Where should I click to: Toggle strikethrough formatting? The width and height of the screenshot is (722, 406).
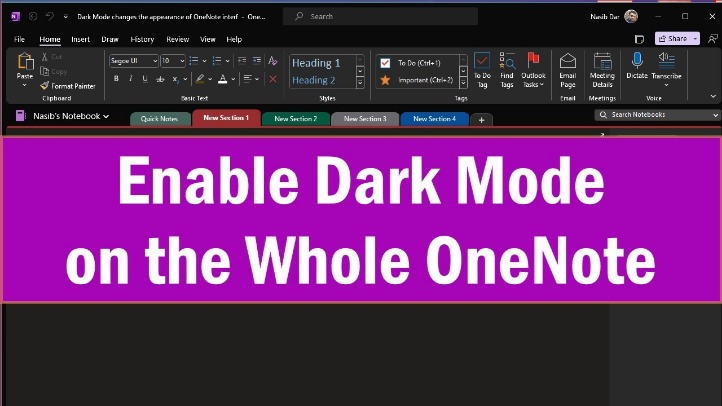coord(160,79)
